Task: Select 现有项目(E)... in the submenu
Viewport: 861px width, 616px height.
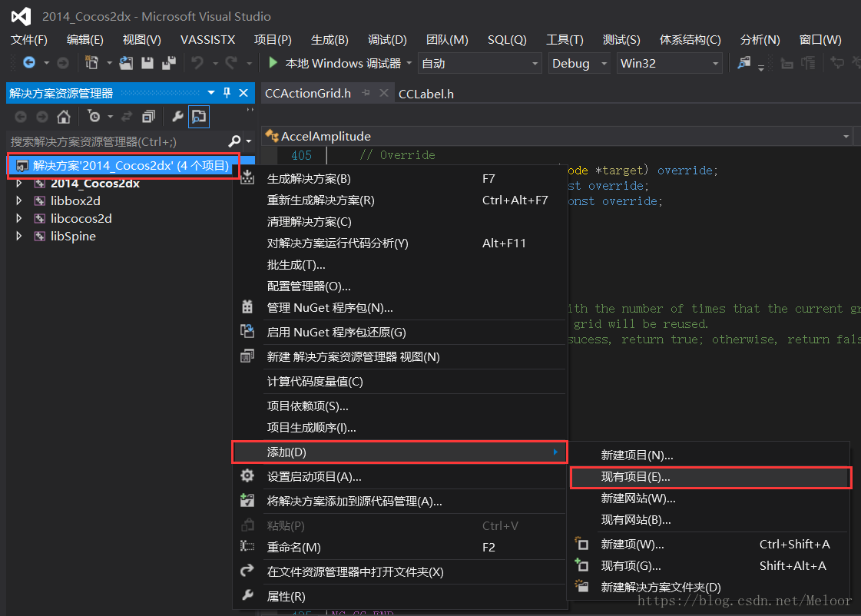Action: point(711,477)
